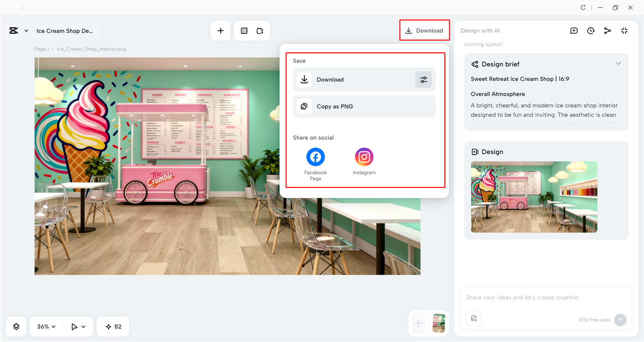
Task: Collapse the Design with AI panel
Action: tap(624, 31)
